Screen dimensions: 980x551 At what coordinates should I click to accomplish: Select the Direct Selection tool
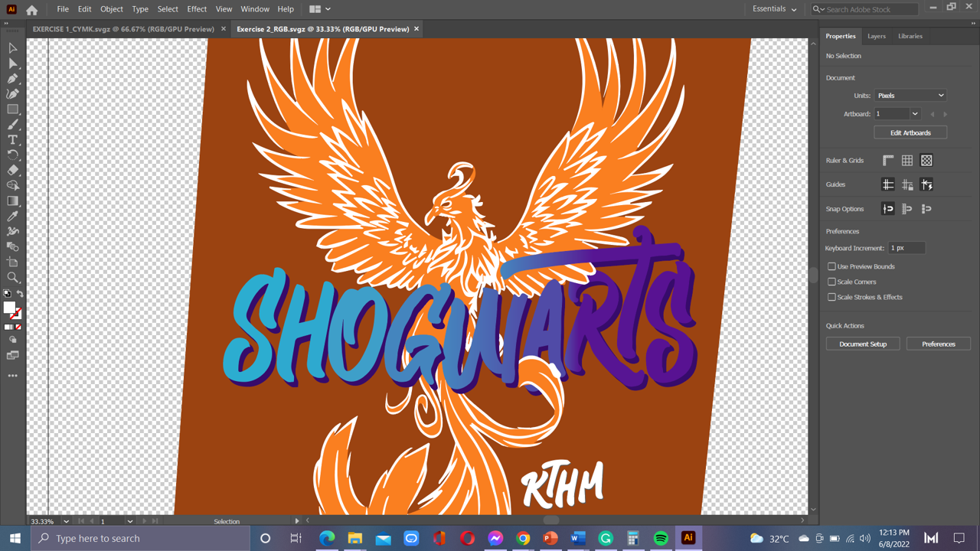coord(13,64)
